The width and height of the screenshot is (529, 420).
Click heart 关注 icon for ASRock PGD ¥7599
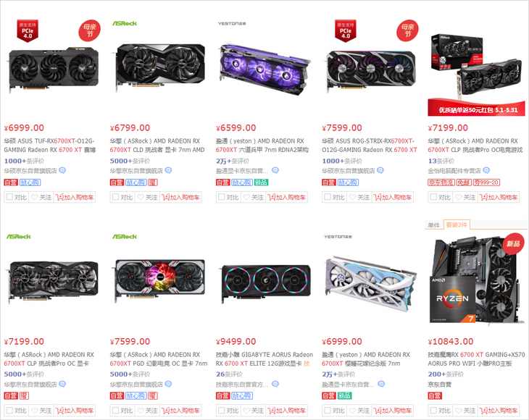(141, 411)
